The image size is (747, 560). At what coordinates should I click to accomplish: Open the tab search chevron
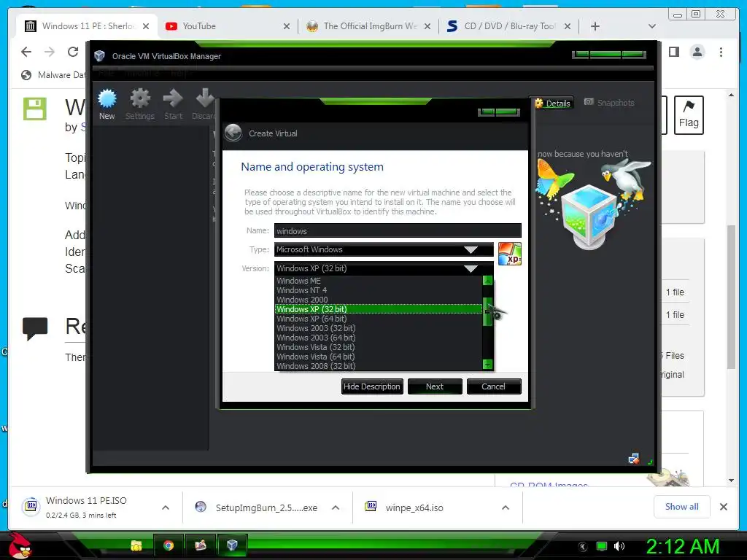pos(652,26)
